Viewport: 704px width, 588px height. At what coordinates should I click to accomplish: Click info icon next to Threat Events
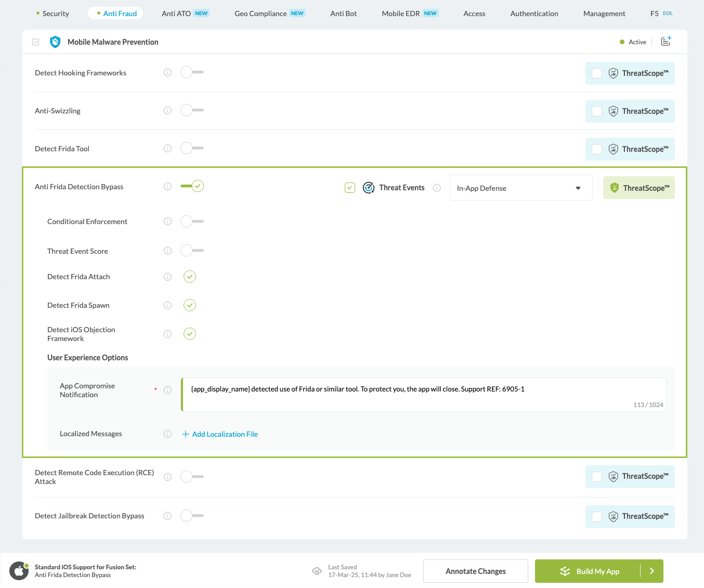[437, 188]
